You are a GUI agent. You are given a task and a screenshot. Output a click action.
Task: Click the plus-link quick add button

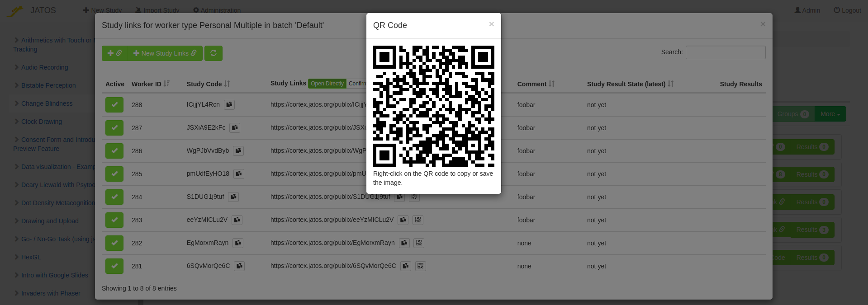(115, 53)
